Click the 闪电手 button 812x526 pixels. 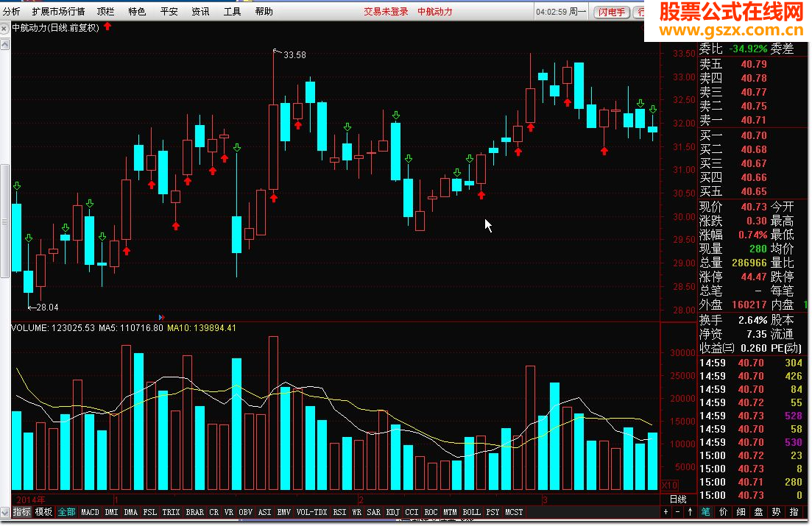point(612,12)
